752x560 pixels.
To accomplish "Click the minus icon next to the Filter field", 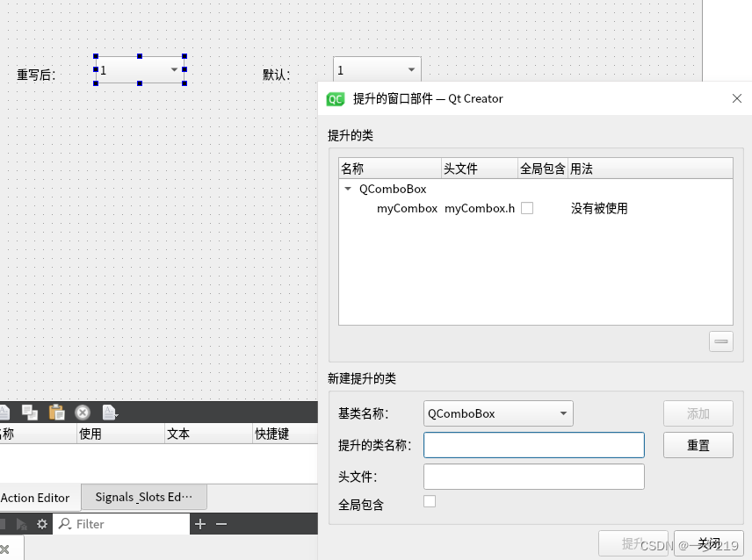I will [221, 523].
